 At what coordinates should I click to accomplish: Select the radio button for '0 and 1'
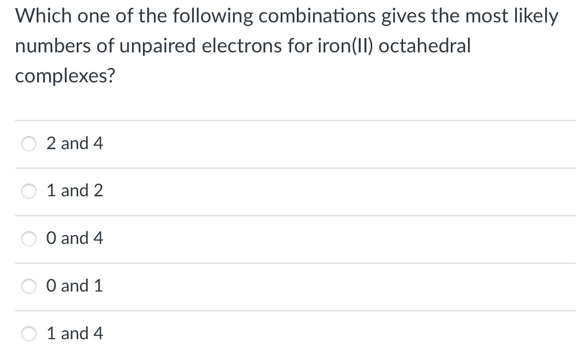29,286
